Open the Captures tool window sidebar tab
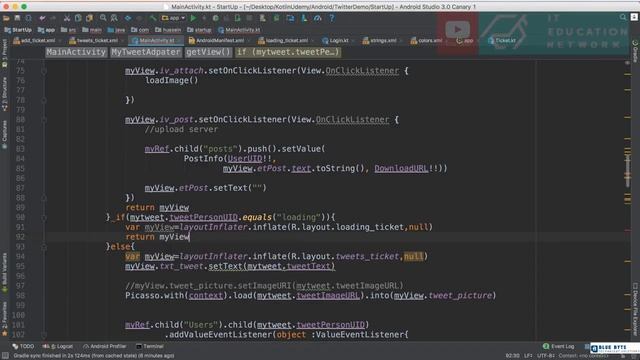 4,134
